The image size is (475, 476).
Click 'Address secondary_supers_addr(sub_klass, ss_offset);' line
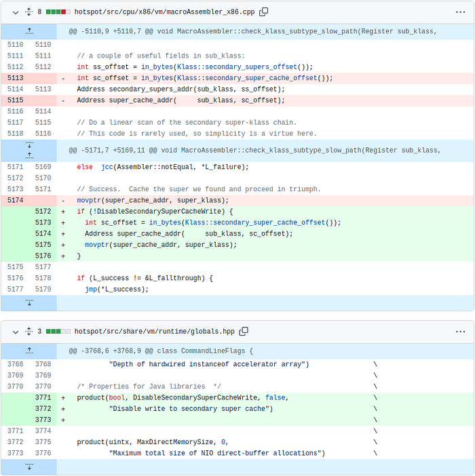[180, 90]
